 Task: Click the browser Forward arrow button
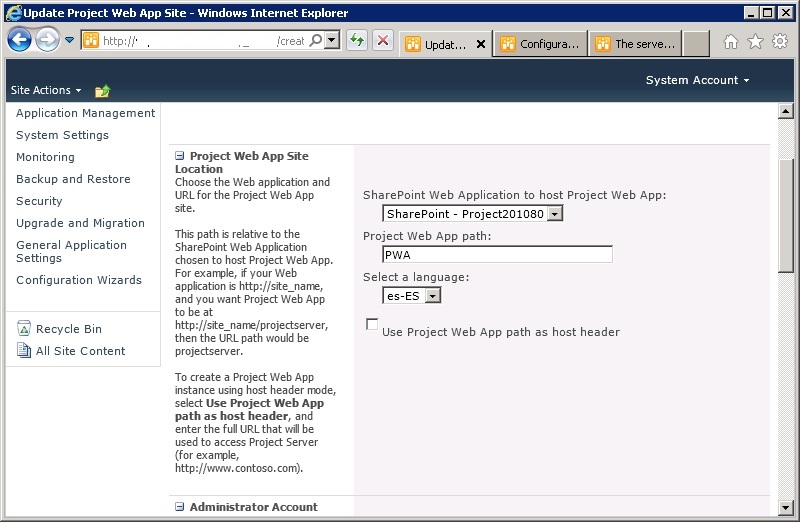point(47,40)
